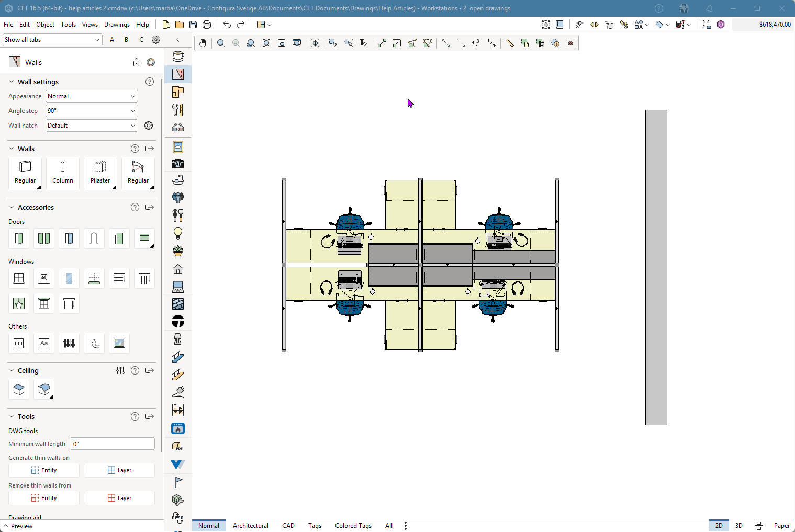
Task: Open view tabs more options menu
Action: [x=406, y=526]
